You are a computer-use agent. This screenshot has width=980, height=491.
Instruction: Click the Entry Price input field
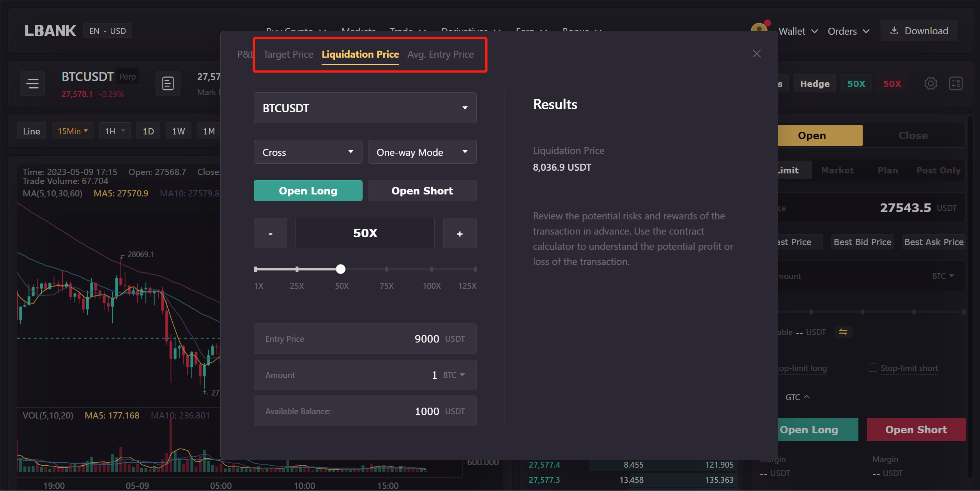point(365,339)
